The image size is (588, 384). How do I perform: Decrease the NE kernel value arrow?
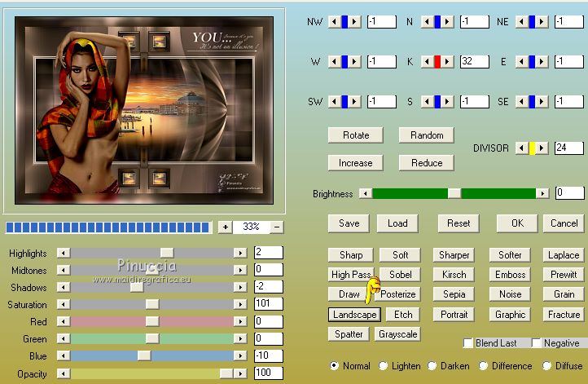(521, 22)
